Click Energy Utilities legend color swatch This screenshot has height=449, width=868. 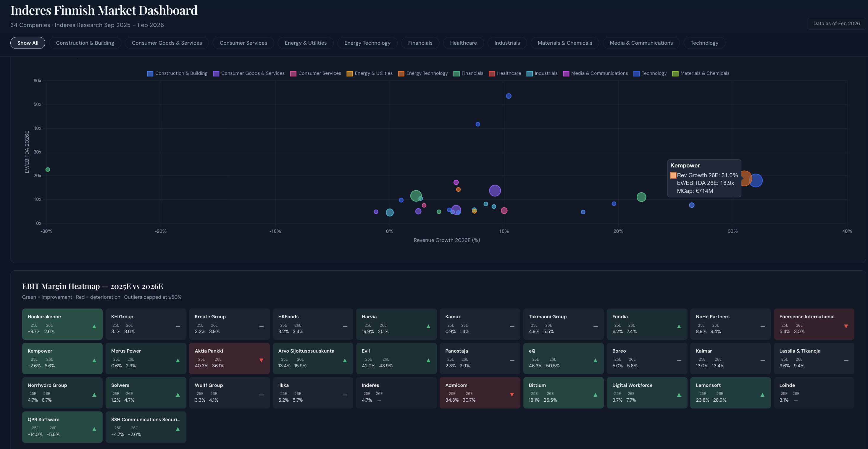point(349,73)
